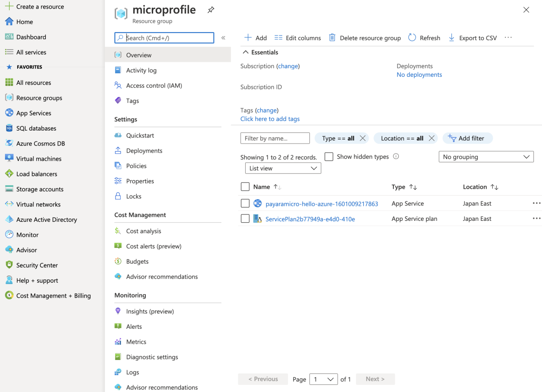
Task: Click change next to Tags in Essentials
Action: pyautogui.click(x=266, y=110)
